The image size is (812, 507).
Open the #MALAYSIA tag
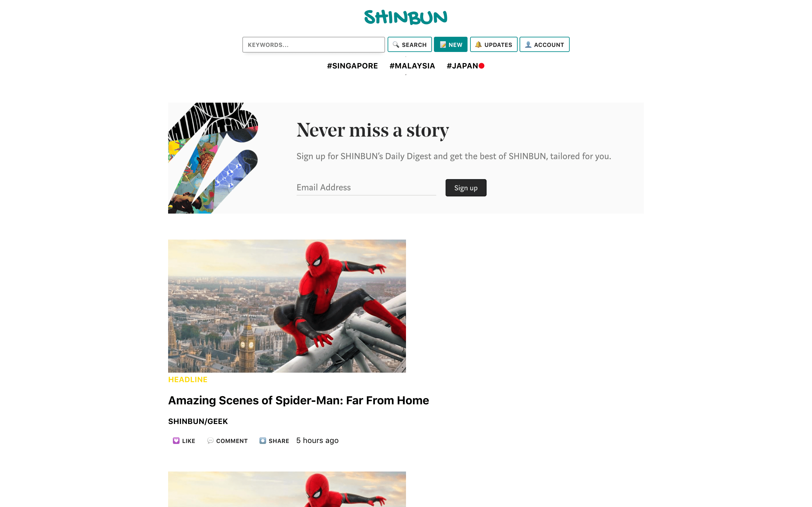[x=412, y=66]
